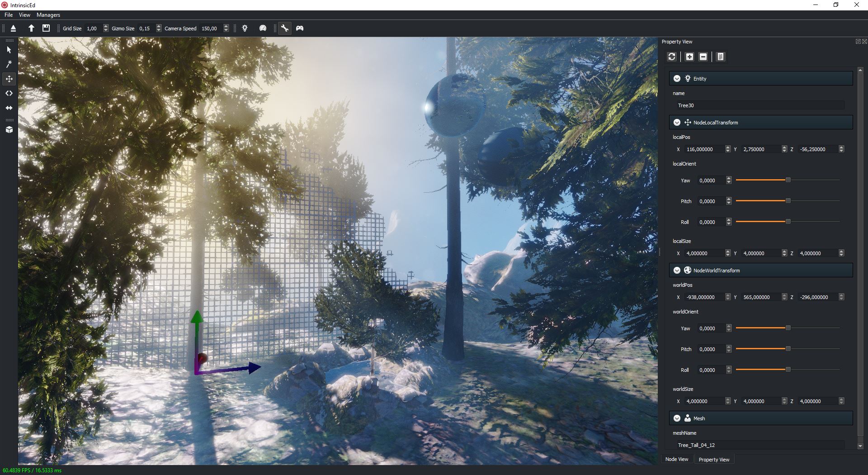Viewport: 868px width, 475px height.
Task: Click the speedometer gauge icon
Action: (263, 28)
